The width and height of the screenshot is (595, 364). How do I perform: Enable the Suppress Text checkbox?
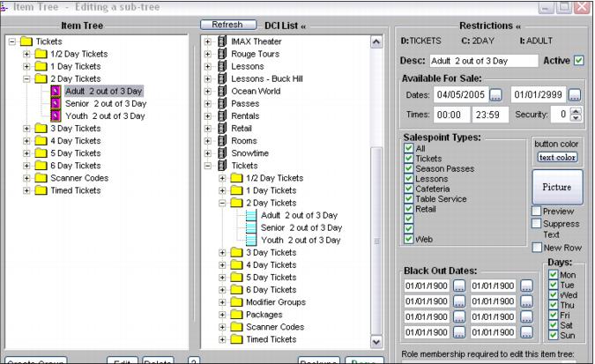pyautogui.click(x=536, y=224)
